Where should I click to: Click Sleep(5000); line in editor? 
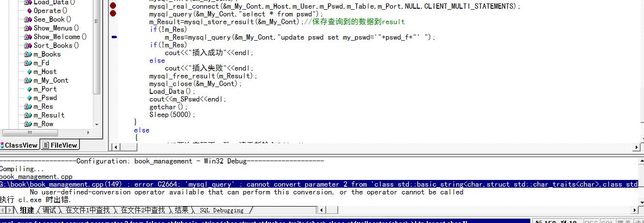pyautogui.click(x=172, y=115)
